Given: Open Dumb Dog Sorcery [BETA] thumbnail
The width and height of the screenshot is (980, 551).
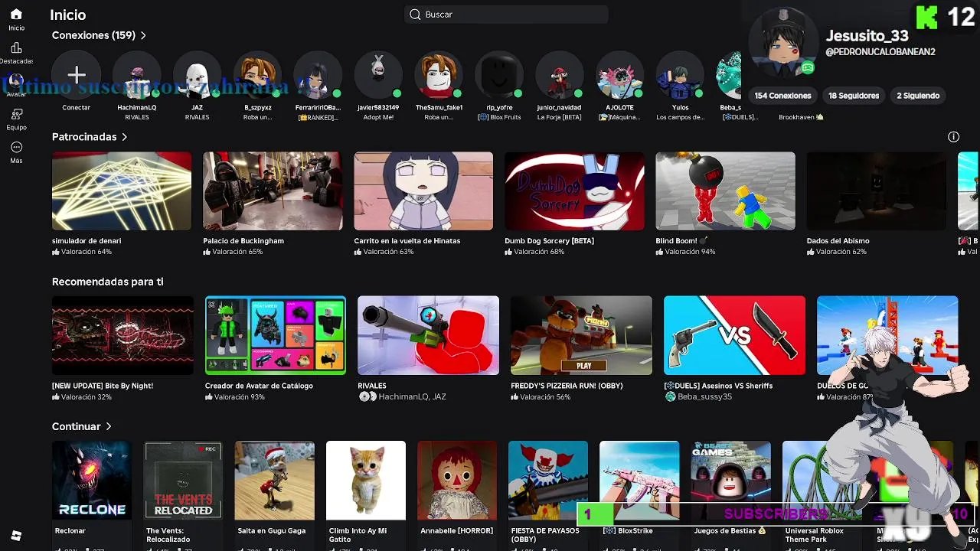Looking at the screenshot, I should [574, 191].
